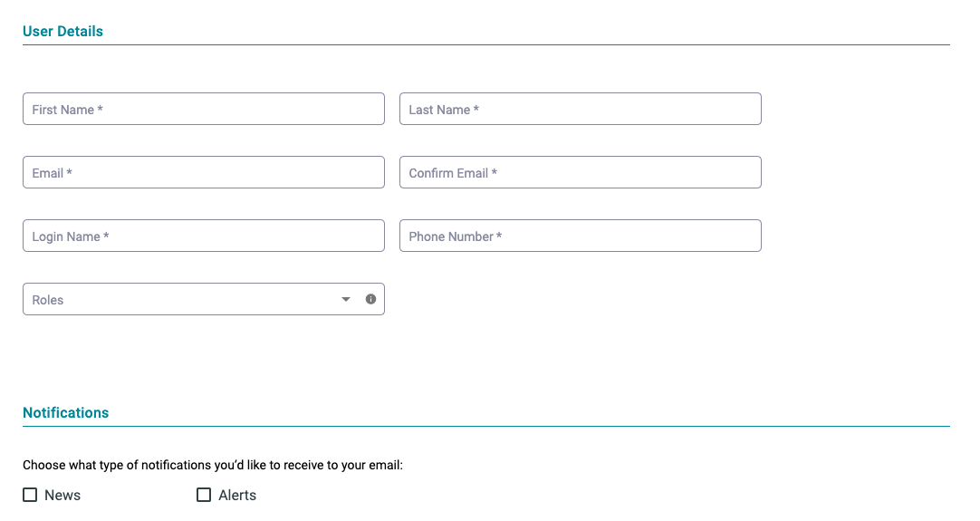Focus the Confirm Email text box
This screenshot has width=980, height=521.
[581, 172]
